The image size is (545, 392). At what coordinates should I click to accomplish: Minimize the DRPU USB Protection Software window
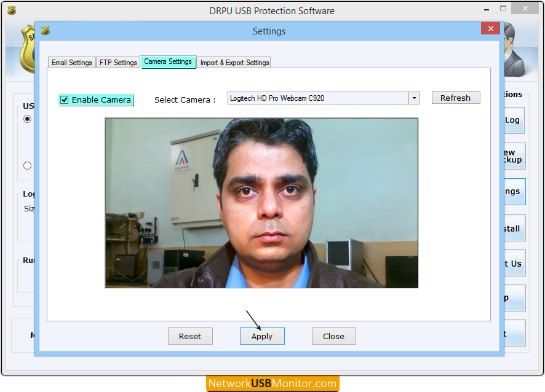[x=487, y=9]
